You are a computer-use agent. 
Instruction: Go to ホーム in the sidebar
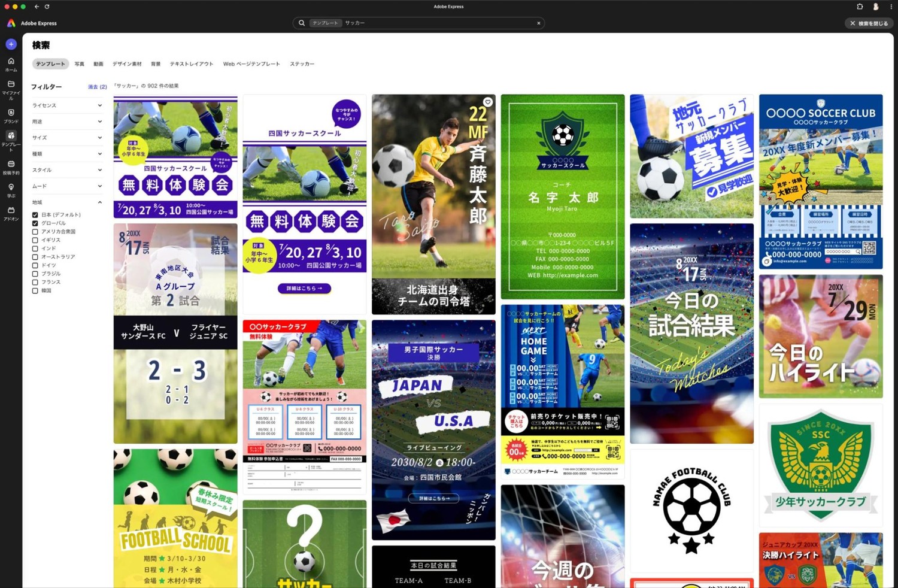11,64
